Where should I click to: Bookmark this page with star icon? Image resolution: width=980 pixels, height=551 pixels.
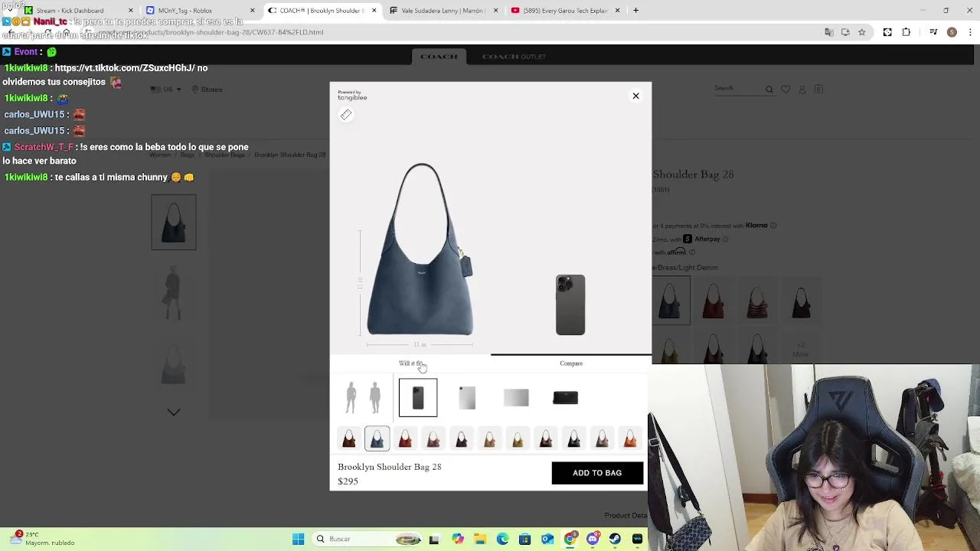861,32
